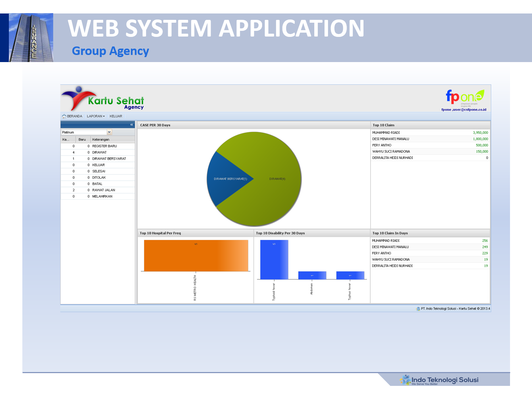The image size is (532, 399).
Task: Click the fpone logo
Action: click(465, 96)
